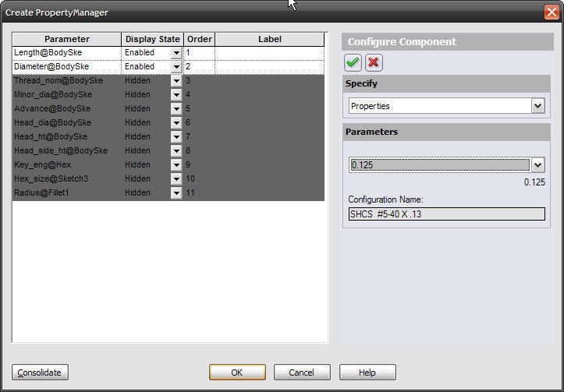564x392 pixels.
Task: Click the Configure Component panel title
Action: (448, 41)
